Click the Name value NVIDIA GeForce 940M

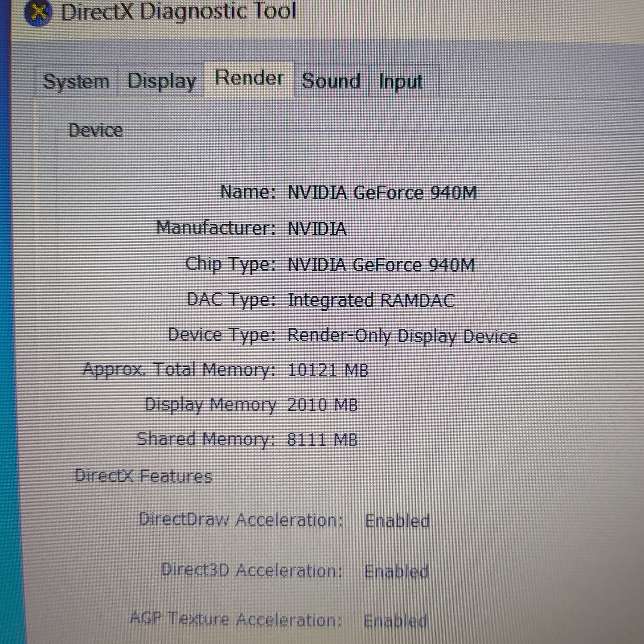382,193
